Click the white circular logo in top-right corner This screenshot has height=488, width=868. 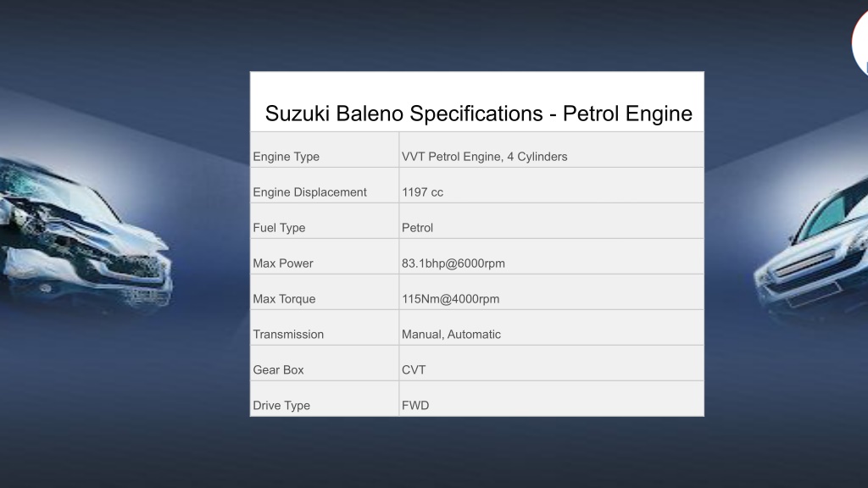pos(860,43)
